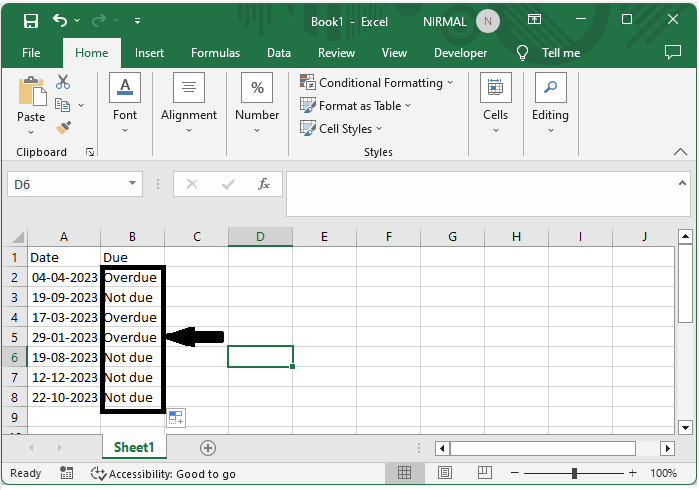699x490 pixels.
Task: Open the Editing group search icon
Action: (549, 90)
